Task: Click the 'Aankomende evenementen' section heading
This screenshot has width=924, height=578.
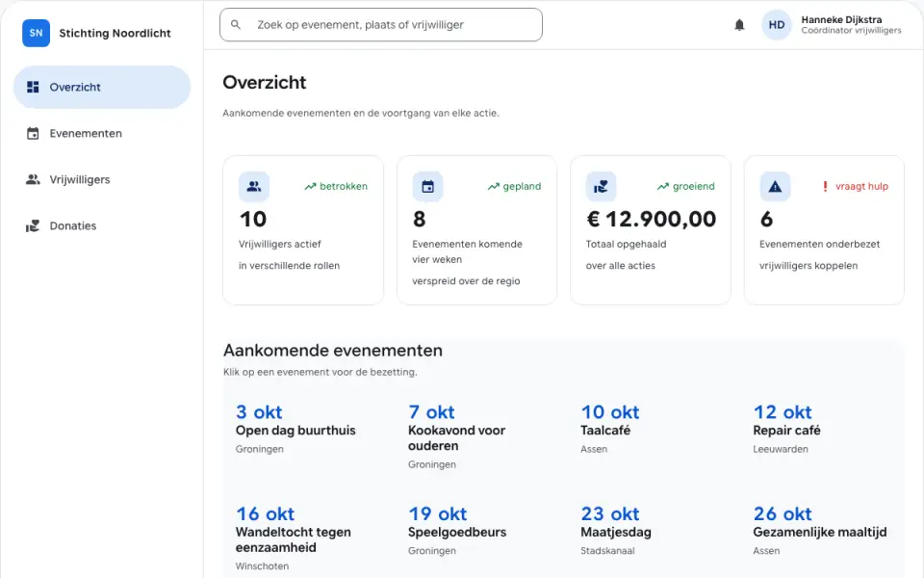Action: click(x=332, y=351)
